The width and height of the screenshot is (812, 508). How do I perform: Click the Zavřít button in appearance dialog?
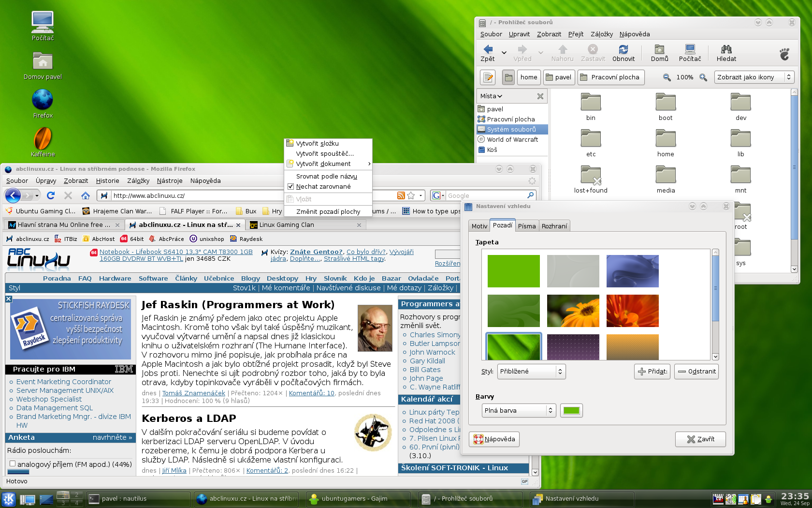click(x=700, y=439)
